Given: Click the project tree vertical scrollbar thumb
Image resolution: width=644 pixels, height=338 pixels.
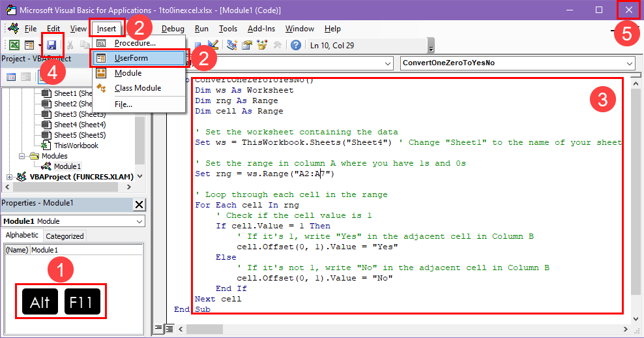Looking at the screenshot, I should (139, 140).
